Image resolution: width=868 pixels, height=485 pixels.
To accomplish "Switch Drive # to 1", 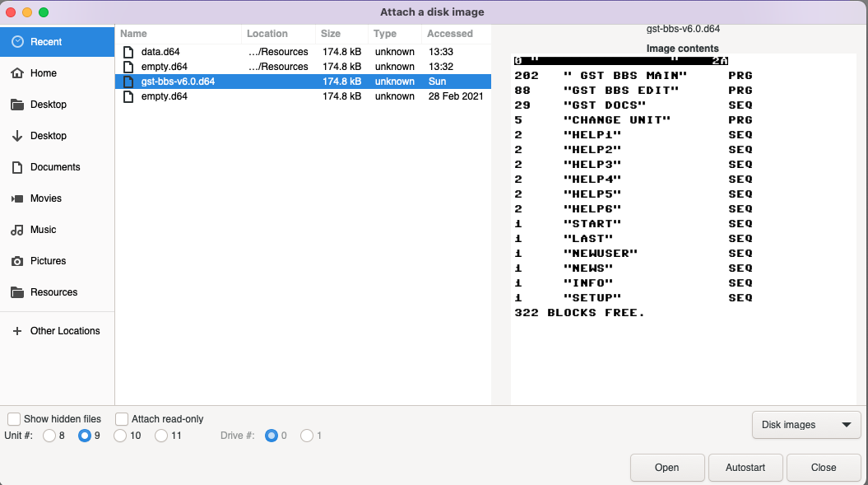I will point(305,436).
